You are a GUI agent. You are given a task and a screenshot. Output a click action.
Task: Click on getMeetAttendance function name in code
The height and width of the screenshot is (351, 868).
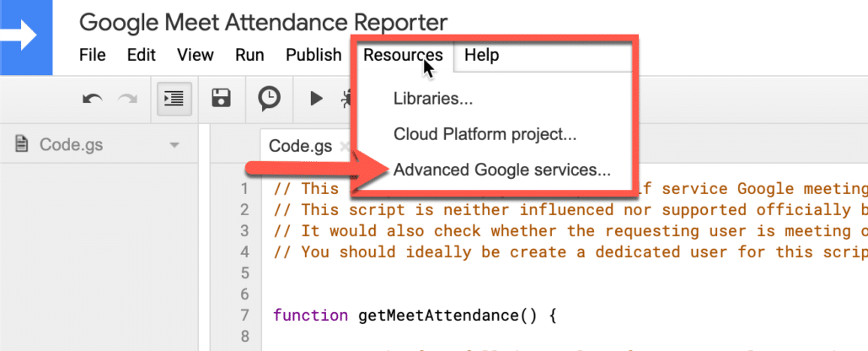(x=438, y=316)
